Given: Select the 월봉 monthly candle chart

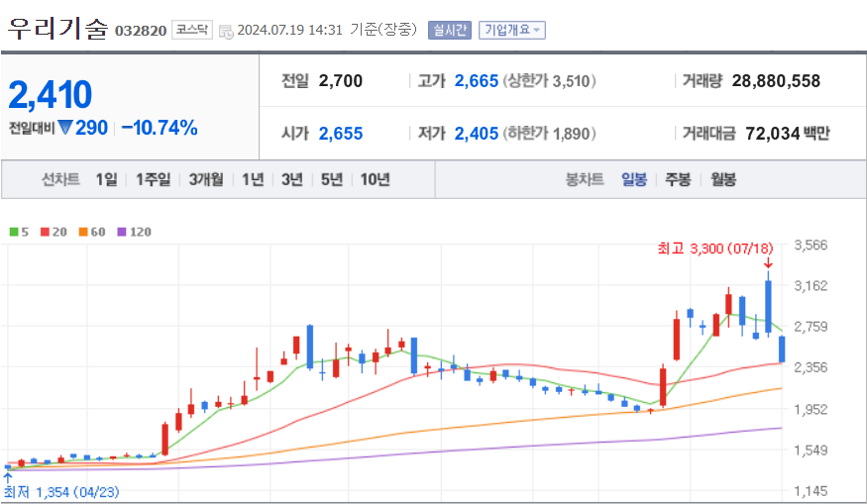Looking at the screenshot, I should pyautogui.click(x=723, y=179).
